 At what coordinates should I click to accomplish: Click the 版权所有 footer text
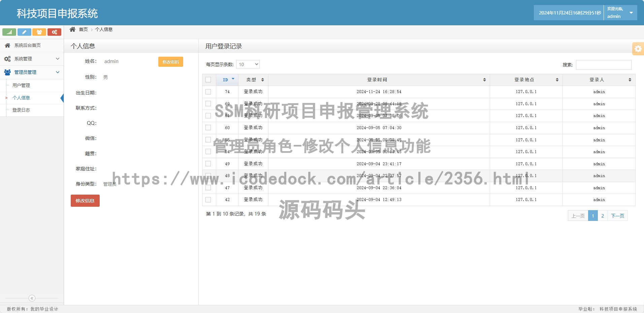tap(32, 309)
